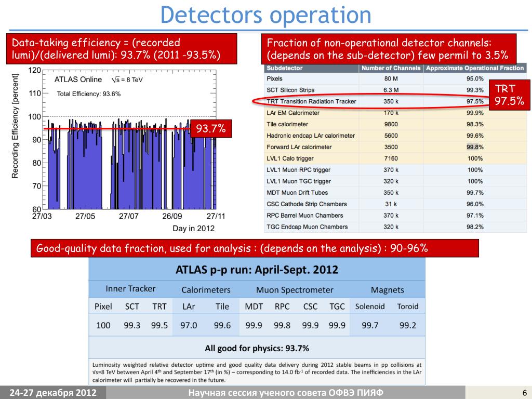Select the "Recording Efficiency [percent]" axis label
The width and height of the screenshot is (532, 399).
point(15,126)
